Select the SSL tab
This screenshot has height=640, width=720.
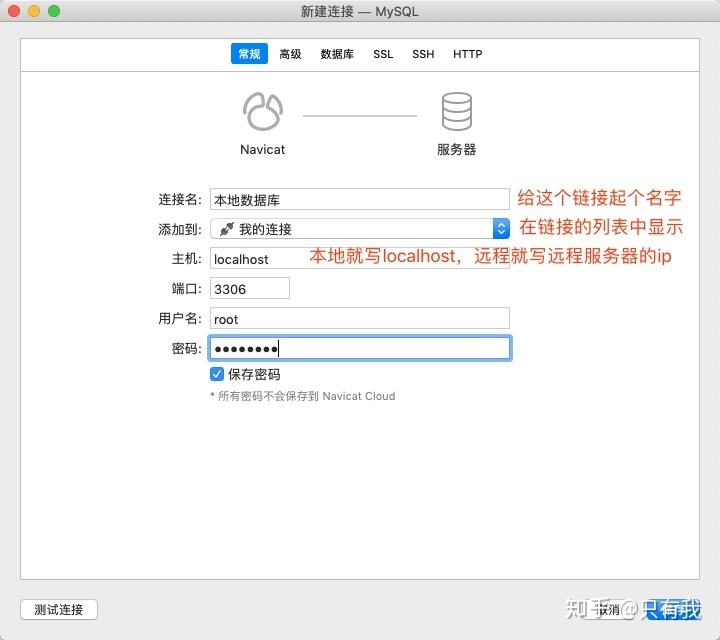(383, 54)
